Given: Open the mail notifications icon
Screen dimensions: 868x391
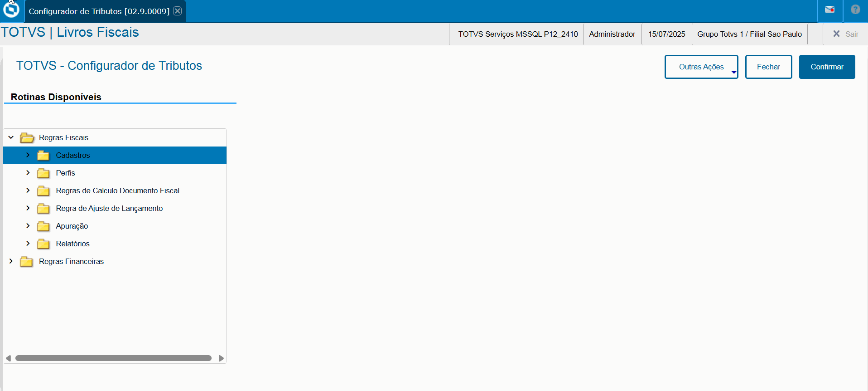Looking at the screenshot, I should click(829, 10).
